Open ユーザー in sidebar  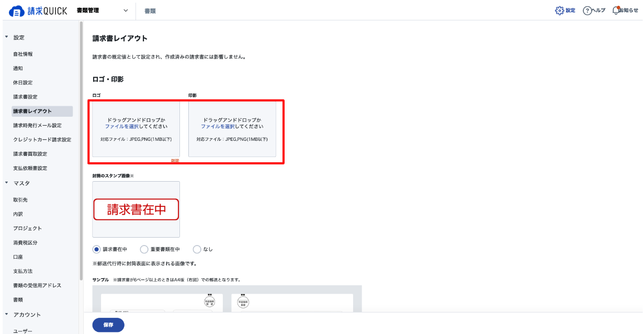click(x=22, y=331)
